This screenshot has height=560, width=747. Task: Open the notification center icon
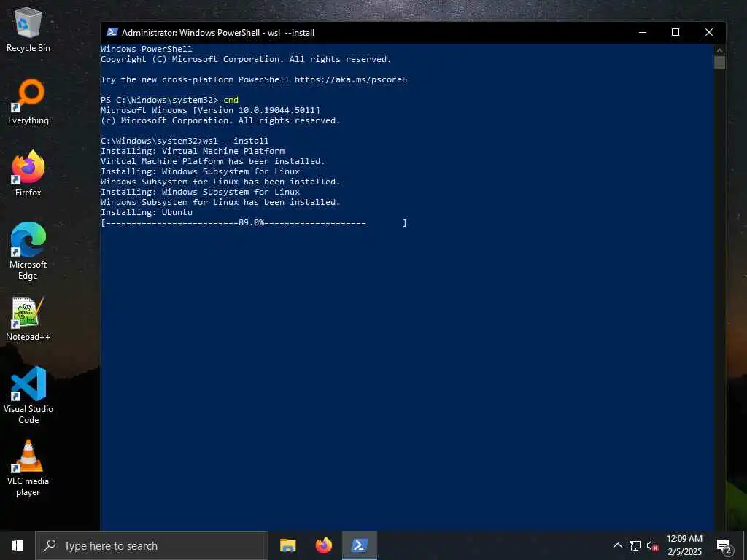pyautogui.click(x=724, y=545)
